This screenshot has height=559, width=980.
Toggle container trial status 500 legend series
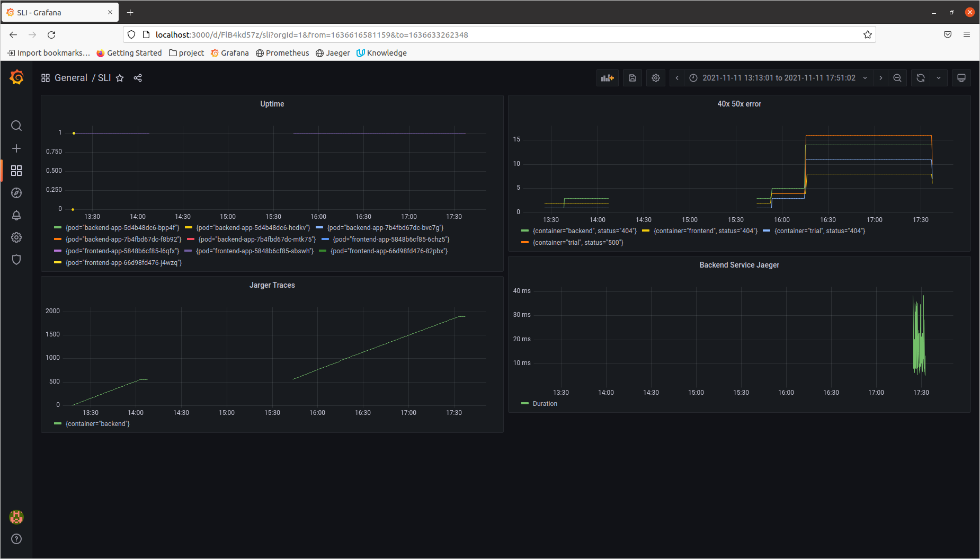[x=578, y=243]
